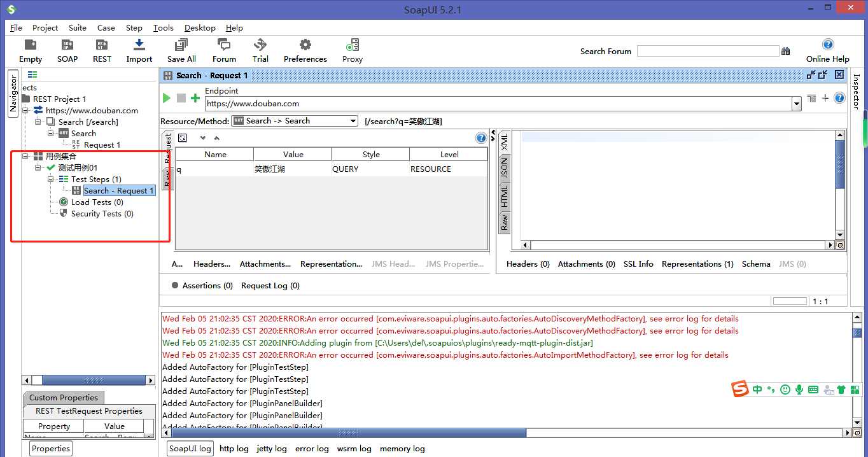This screenshot has height=457, width=868.
Task: Select the Security Tests (0) tree item
Action: 102,214
